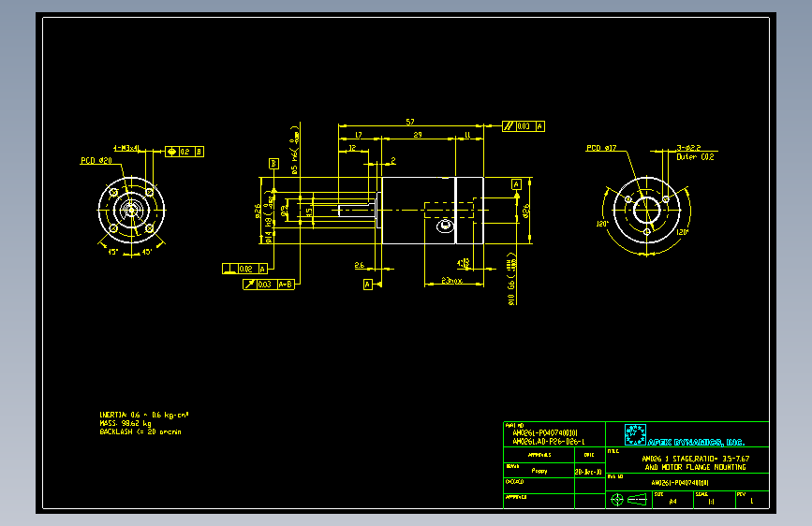Click the ø5 h6 shaft tolerance text

295,150
